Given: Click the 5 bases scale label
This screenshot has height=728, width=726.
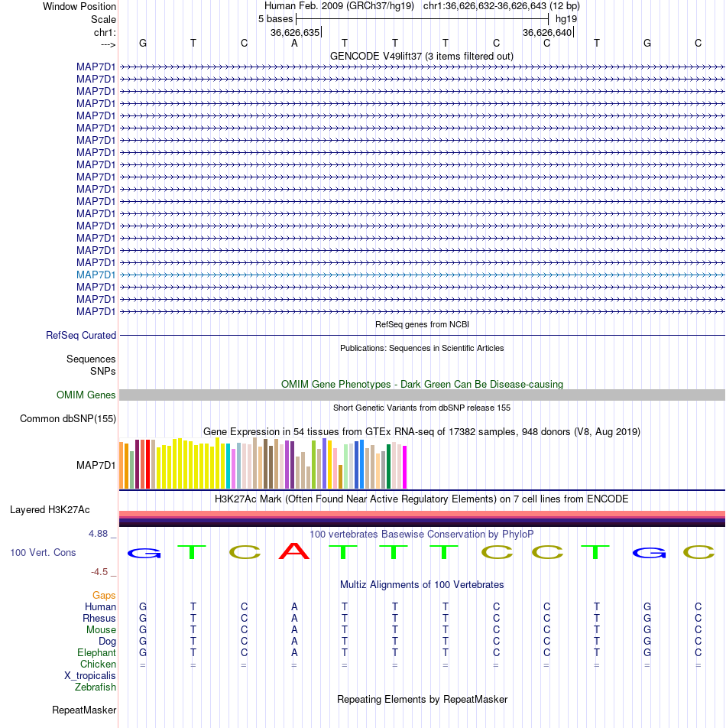Looking at the screenshot, I should [276, 19].
